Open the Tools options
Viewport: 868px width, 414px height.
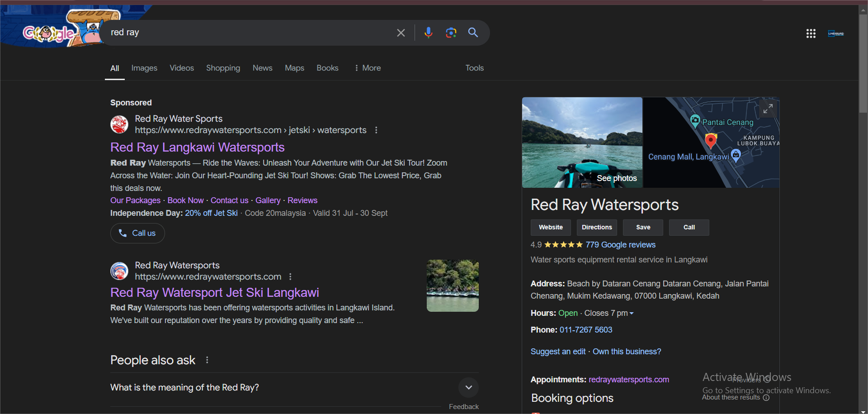tap(475, 68)
